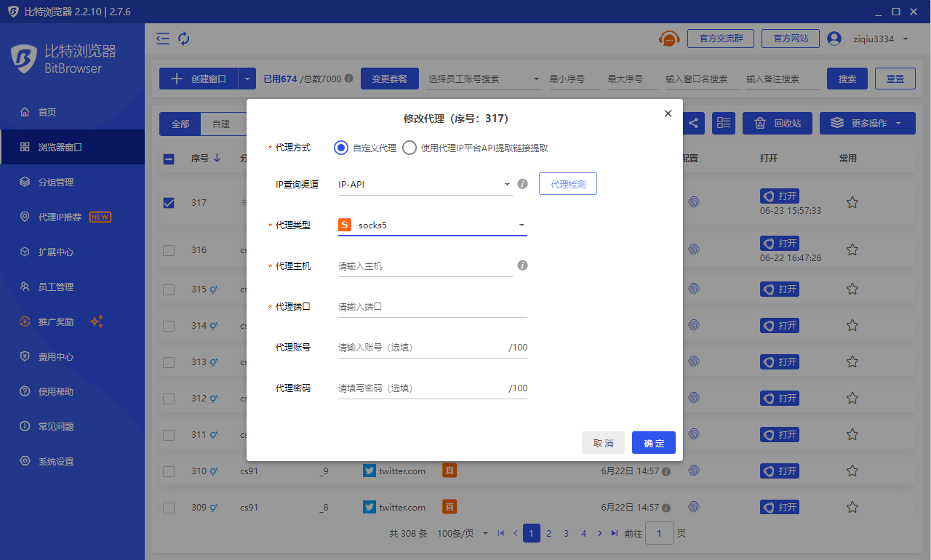Switch to the 全部 tab
This screenshot has width=931, height=560.
180,124
